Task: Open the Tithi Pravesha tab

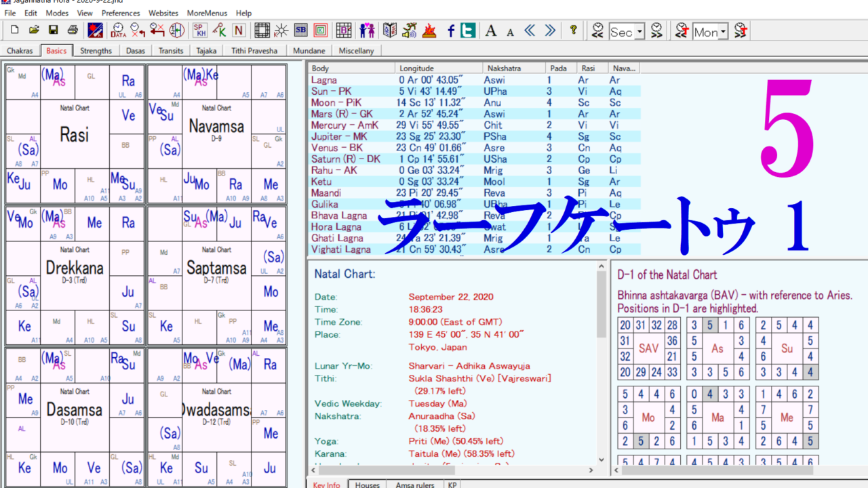Action: point(254,51)
